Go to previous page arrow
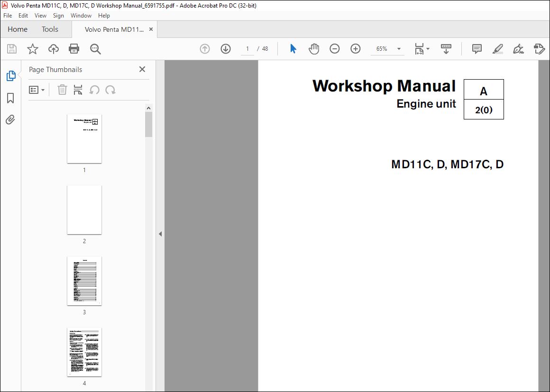This screenshot has height=392, width=550. (x=205, y=49)
